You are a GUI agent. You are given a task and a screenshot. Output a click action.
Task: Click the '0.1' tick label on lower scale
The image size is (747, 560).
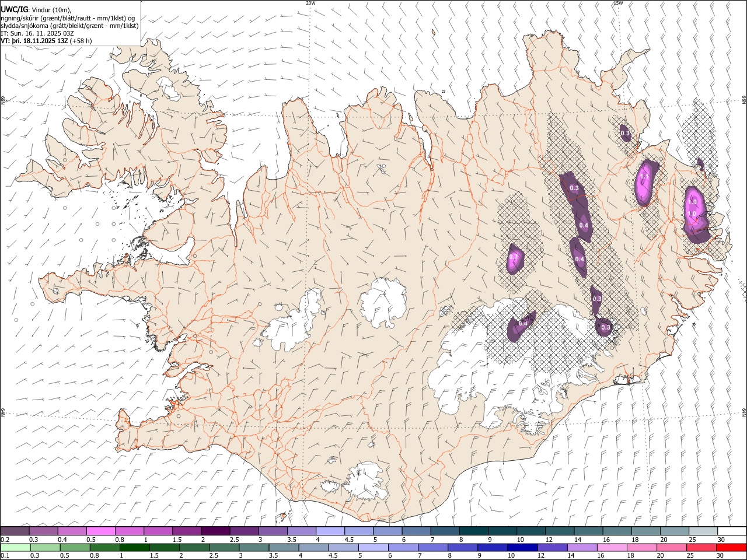[5, 556]
